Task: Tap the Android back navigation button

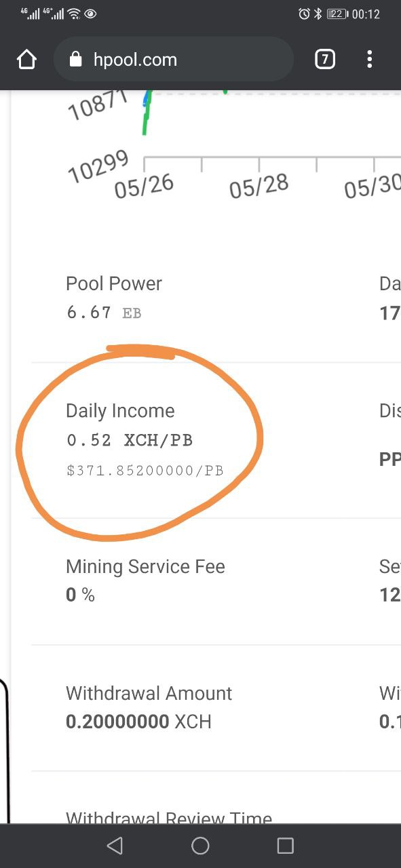Action: click(115, 845)
